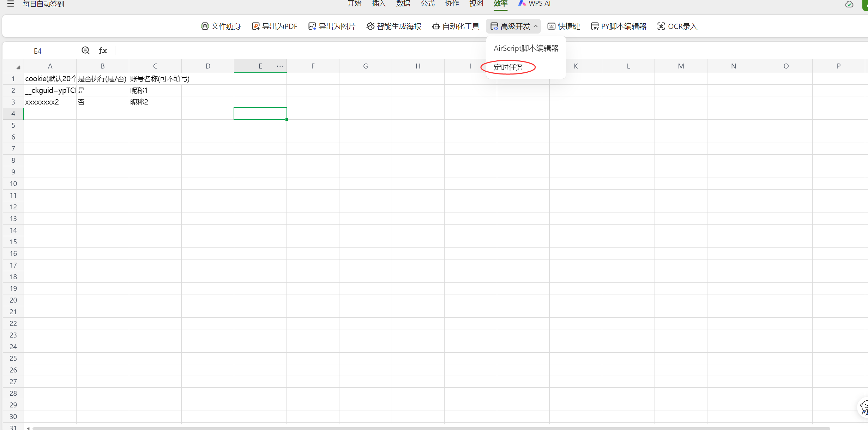Open column E more options ellipsis

point(280,66)
